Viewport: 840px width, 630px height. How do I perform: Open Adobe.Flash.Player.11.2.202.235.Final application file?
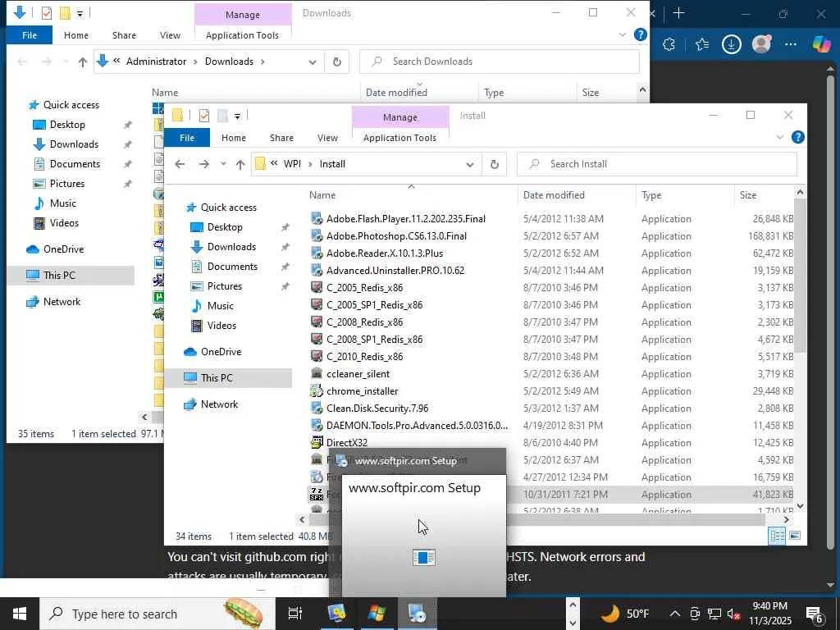point(405,218)
